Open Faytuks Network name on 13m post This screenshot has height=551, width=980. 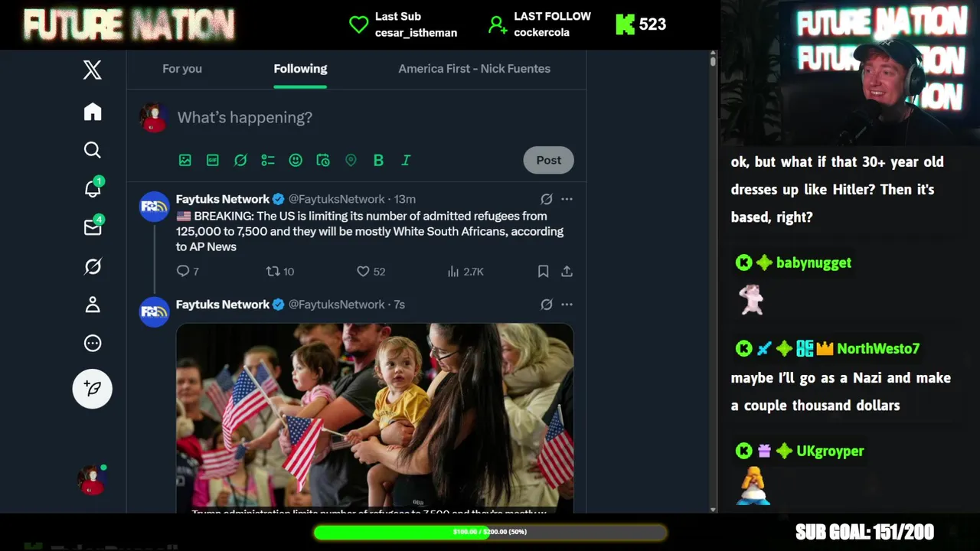tap(223, 199)
